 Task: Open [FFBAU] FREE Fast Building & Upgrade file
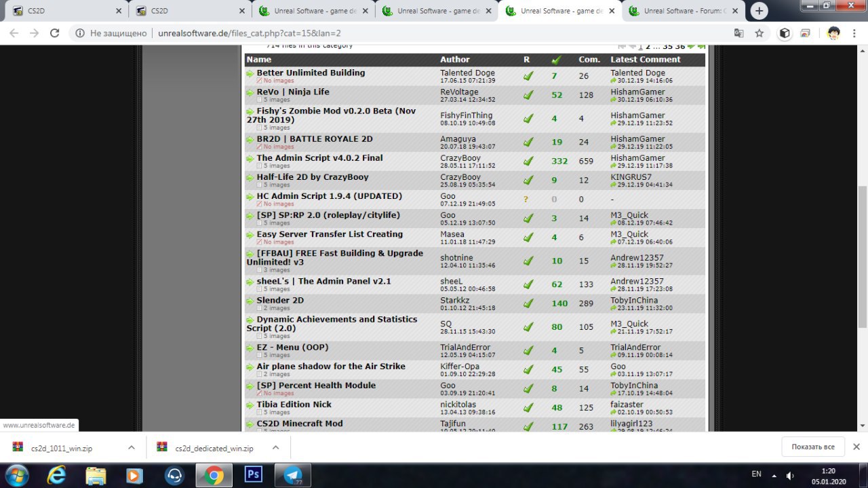[x=334, y=258]
